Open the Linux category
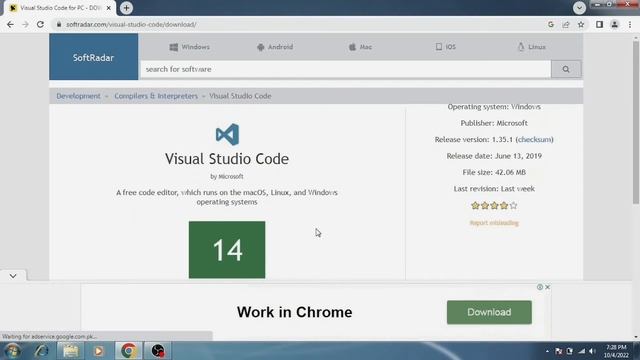 (x=531, y=47)
